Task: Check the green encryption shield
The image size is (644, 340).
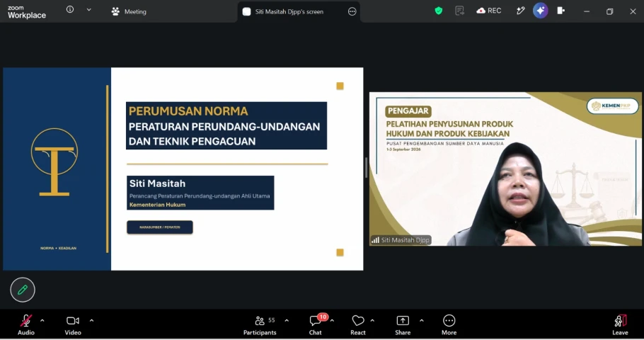Action: pos(439,11)
